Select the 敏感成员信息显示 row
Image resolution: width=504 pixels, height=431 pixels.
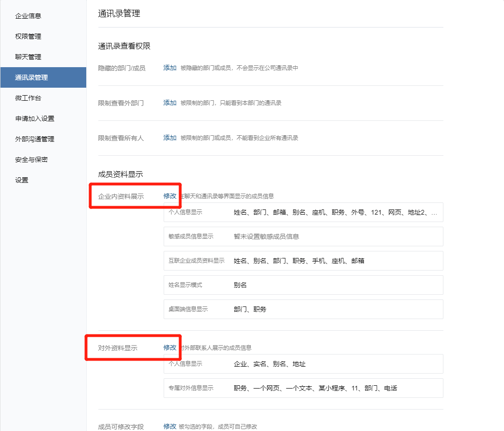tap(303, 236)
